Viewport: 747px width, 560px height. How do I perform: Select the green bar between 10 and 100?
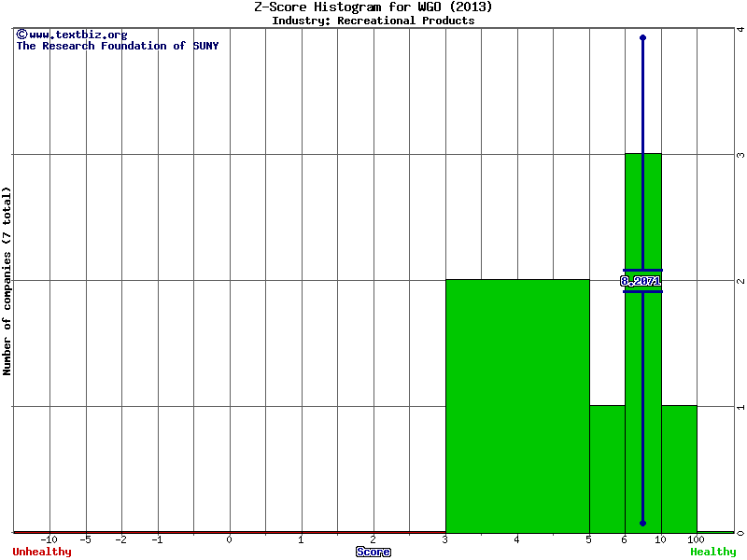pyautogui.click(x=679, y=469)
